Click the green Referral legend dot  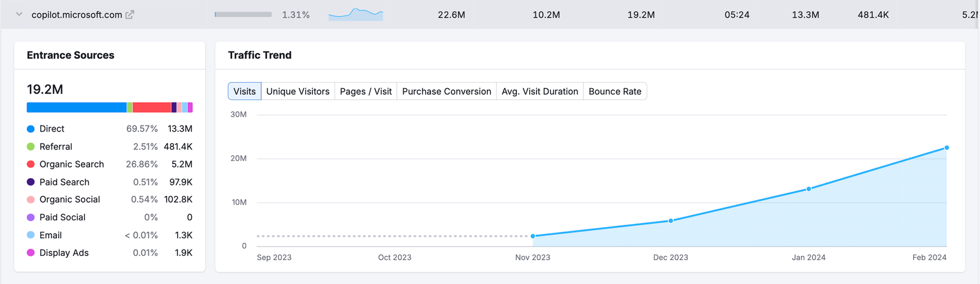coord(31,147)
